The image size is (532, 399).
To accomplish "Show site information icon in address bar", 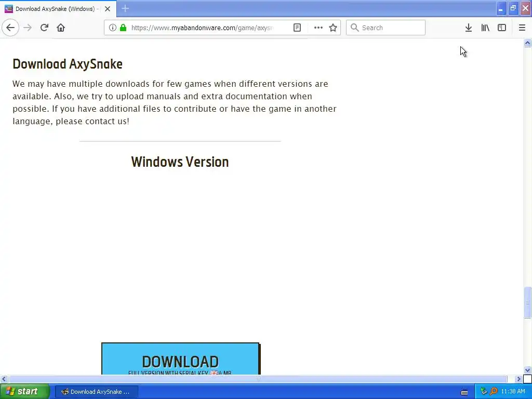I will click(x=113, y=28).
